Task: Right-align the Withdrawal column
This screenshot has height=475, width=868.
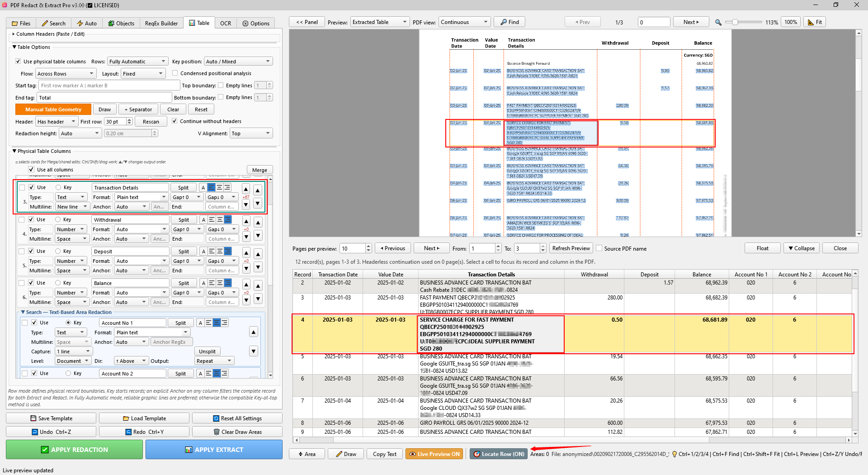Action: click(228, 220)
